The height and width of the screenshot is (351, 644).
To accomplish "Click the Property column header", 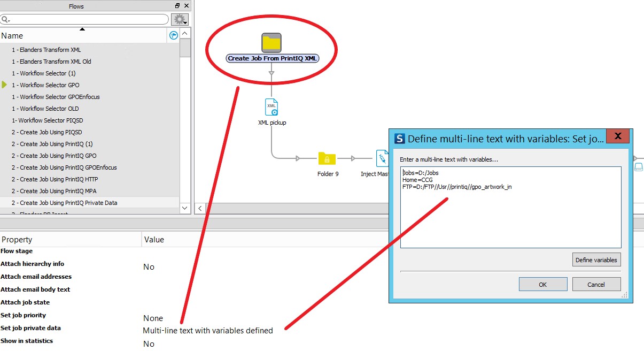I will click(71, 240).
